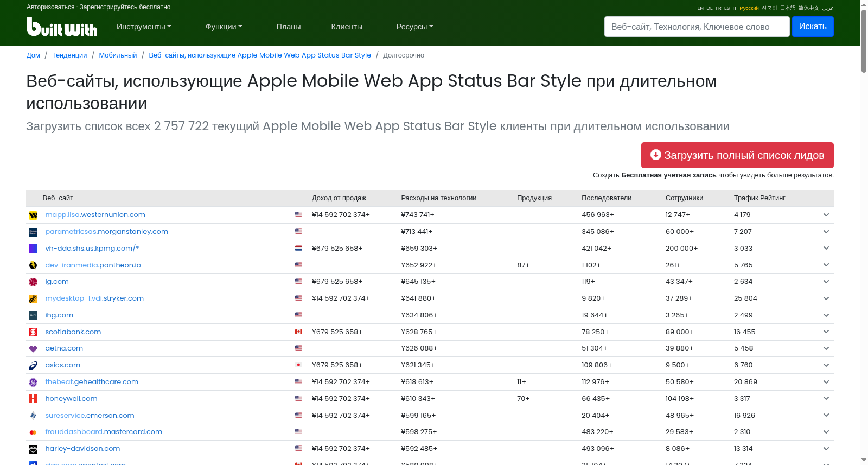Go to the Планы page
The image size is (868, 465).
tap(289, 27)
